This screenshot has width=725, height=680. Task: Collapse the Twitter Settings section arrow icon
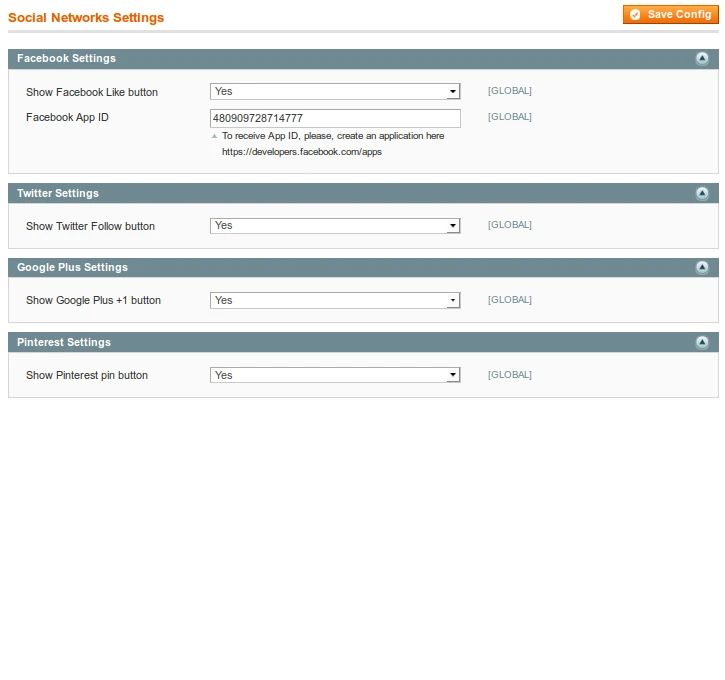click(702, 193)
